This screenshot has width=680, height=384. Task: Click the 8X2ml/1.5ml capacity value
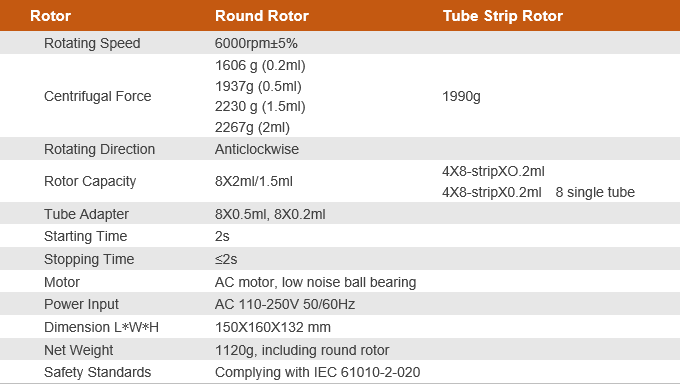tap(254, 181)
